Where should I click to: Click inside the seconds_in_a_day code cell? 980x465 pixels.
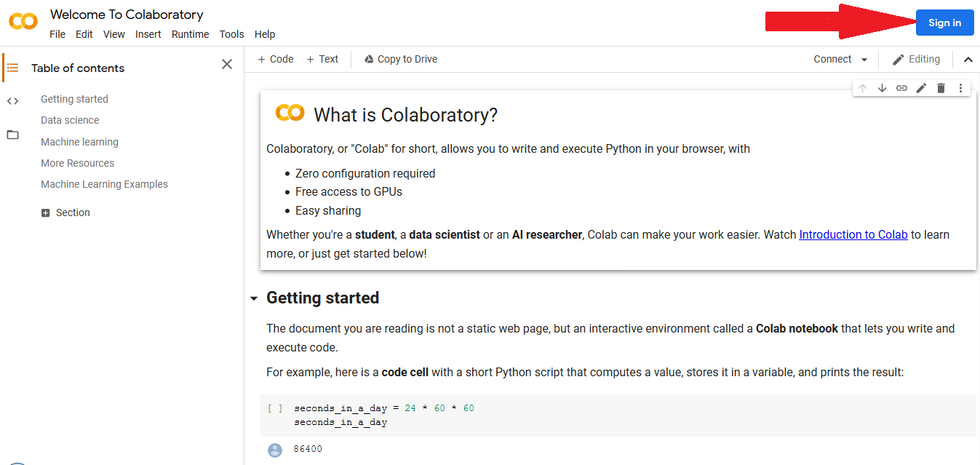point(618,415)
